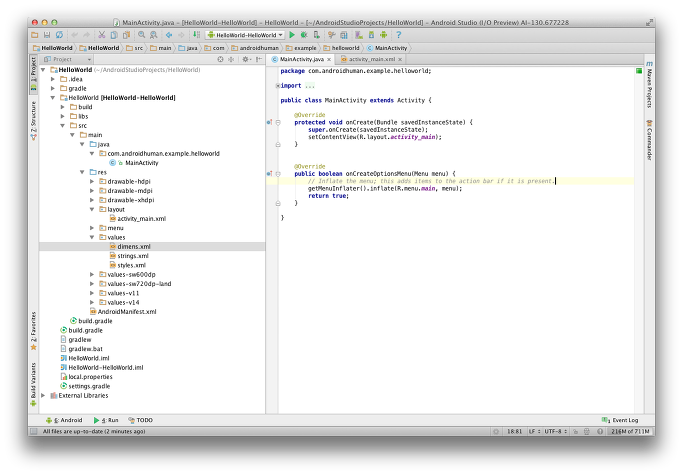Open the TODO tool window tab
Viewport: 683px width, 475px height.
140,421
